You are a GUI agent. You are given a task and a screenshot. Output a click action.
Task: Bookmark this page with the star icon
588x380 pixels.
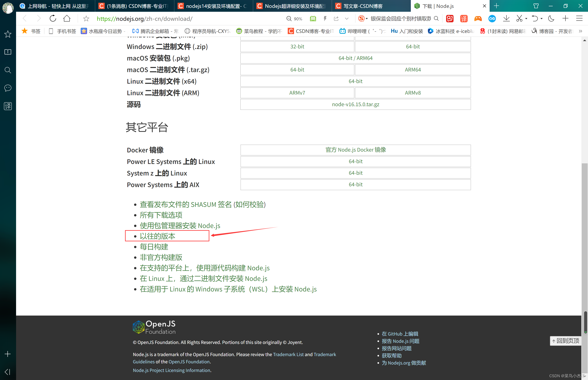point(86,18)
